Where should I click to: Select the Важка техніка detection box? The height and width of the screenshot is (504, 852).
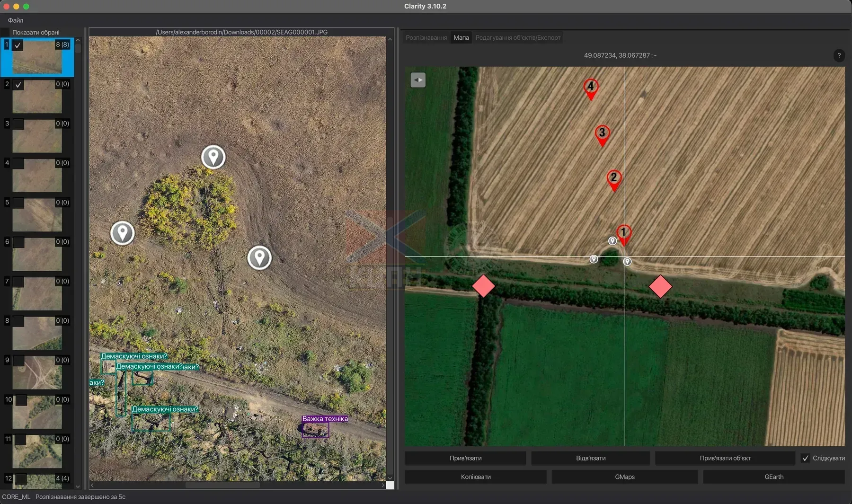[x=316, y=430]
